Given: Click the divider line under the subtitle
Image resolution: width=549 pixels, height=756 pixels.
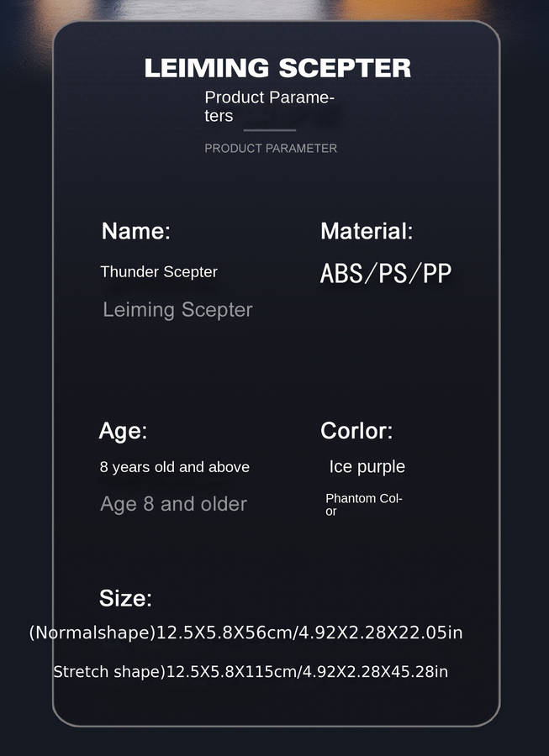Looking at the screenshot, I should point(270,130).
